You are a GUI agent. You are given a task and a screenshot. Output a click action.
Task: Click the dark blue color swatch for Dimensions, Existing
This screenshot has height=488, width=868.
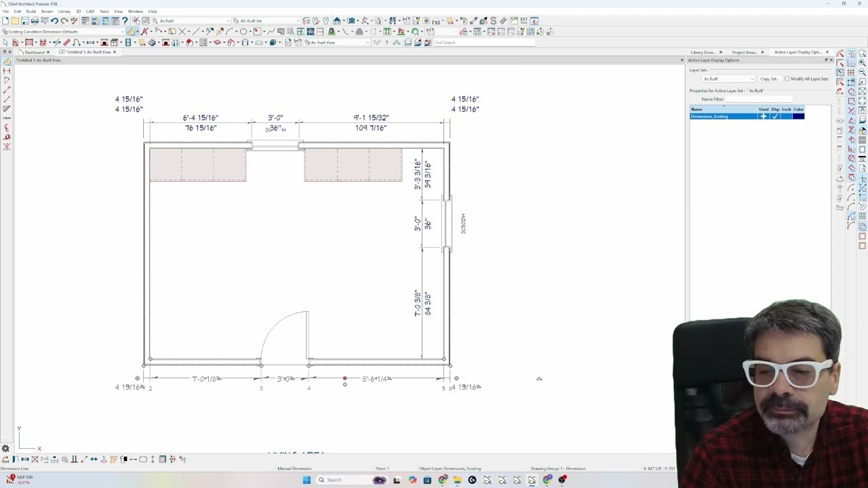(798, 116)
